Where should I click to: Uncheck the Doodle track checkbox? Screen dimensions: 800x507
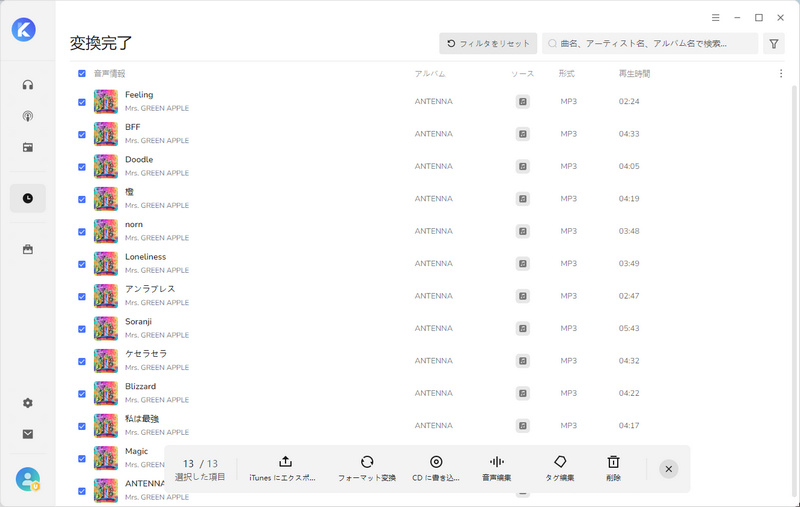82,167
